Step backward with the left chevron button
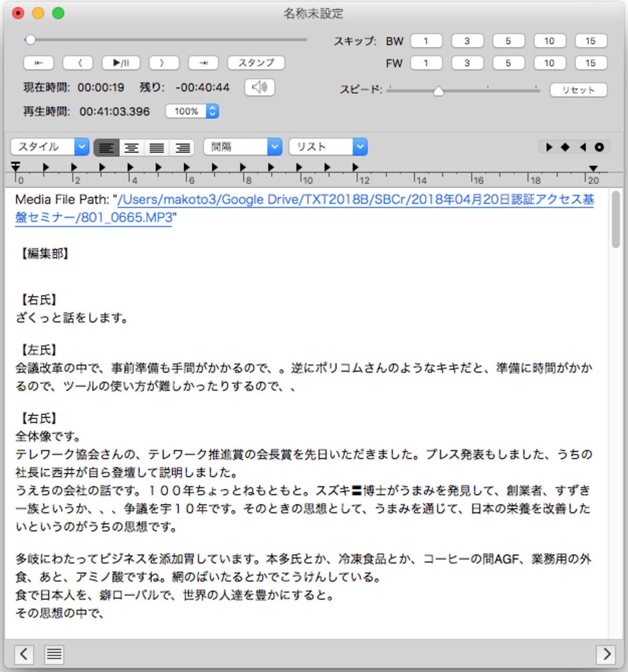 click(78, 63)
